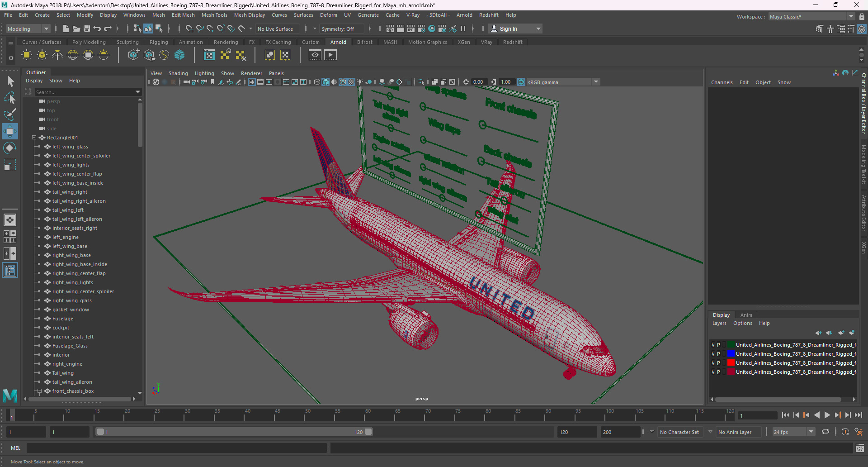The height and width of the screenshot is (467, 868).
Task: Open the Channels menu in Channel Box
Action: point(722,82)
